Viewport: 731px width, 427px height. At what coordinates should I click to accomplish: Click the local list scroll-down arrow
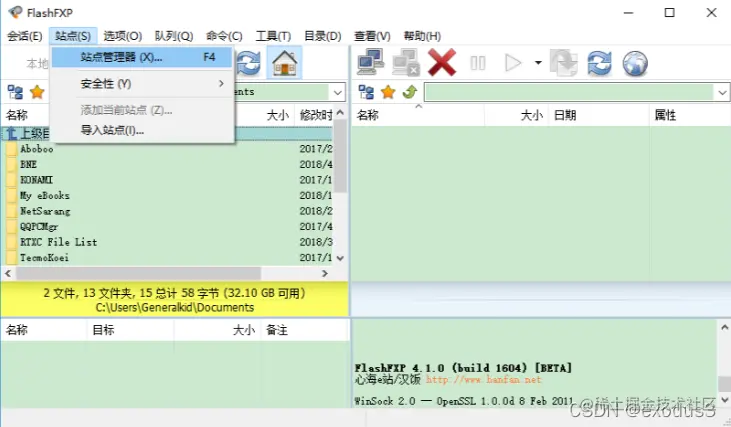point(340,258)
